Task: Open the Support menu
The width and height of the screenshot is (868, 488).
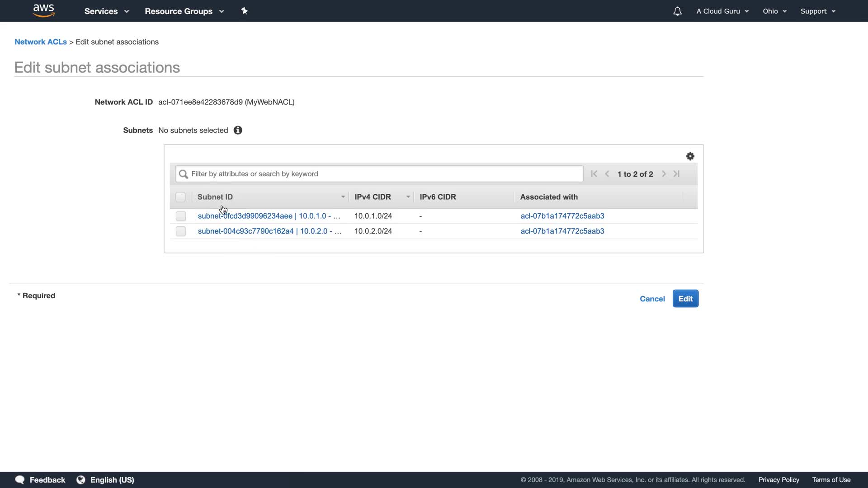Action: point(817,11)
